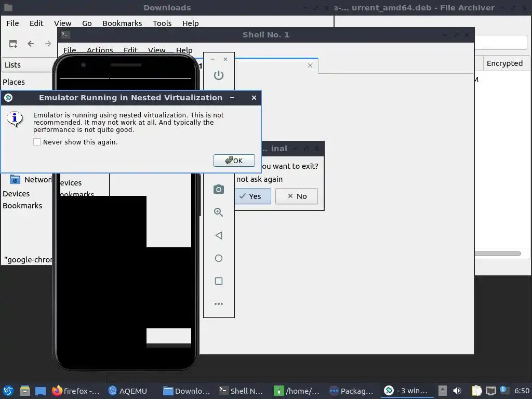Minimize the emulator side toolbar

click(212, 59)
